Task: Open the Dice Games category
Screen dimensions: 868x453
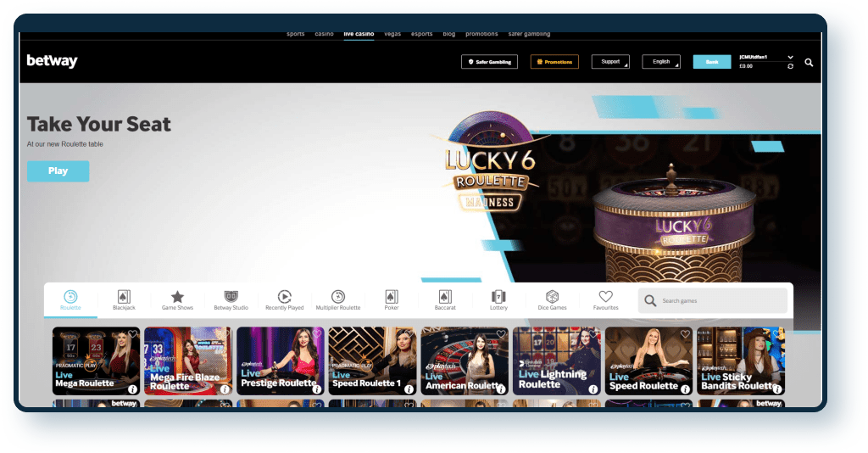Action: click(552, 300)
